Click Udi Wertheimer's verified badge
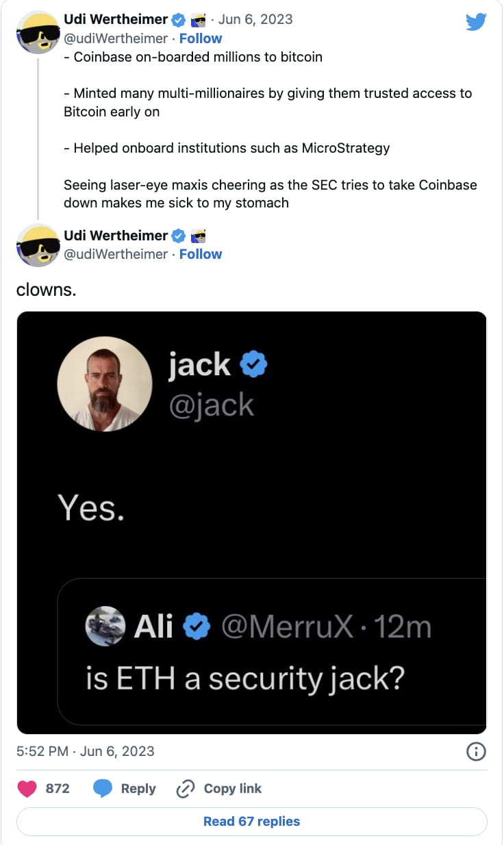Viewport: 504px width, 845px height. (x=178, y=19)
